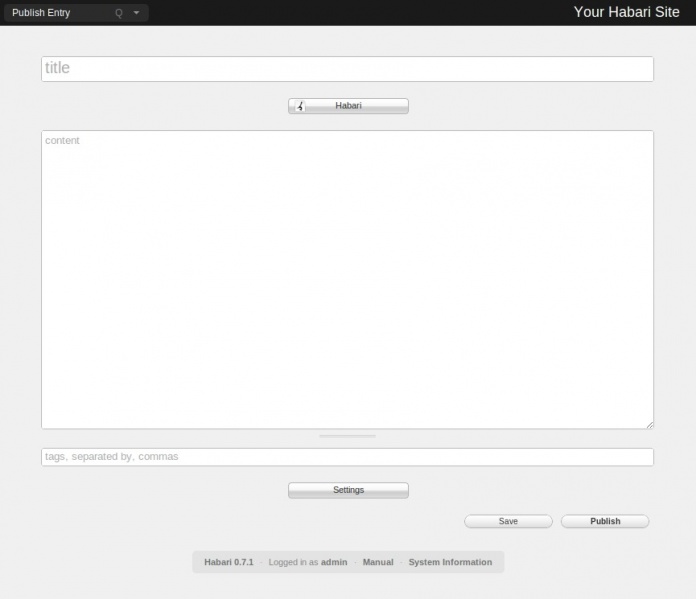Open the Habari media silo button
This screenshot has width=696, height=599.
(x=348, y=106)
